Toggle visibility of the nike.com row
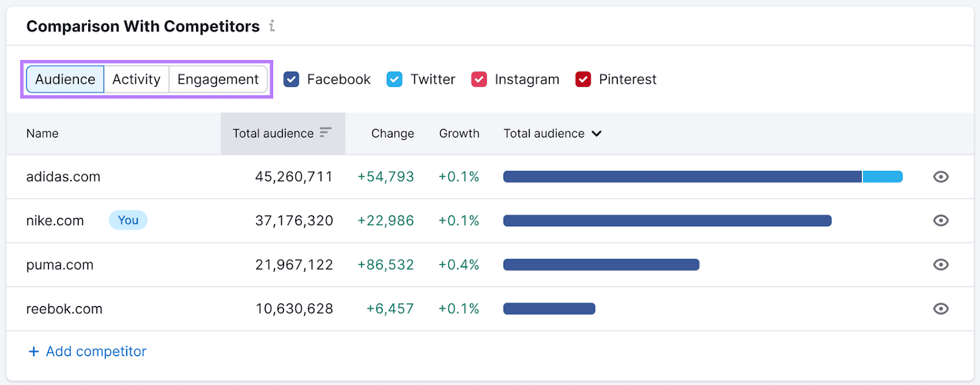Screen dimensions: 980x385 coord(941,221)
